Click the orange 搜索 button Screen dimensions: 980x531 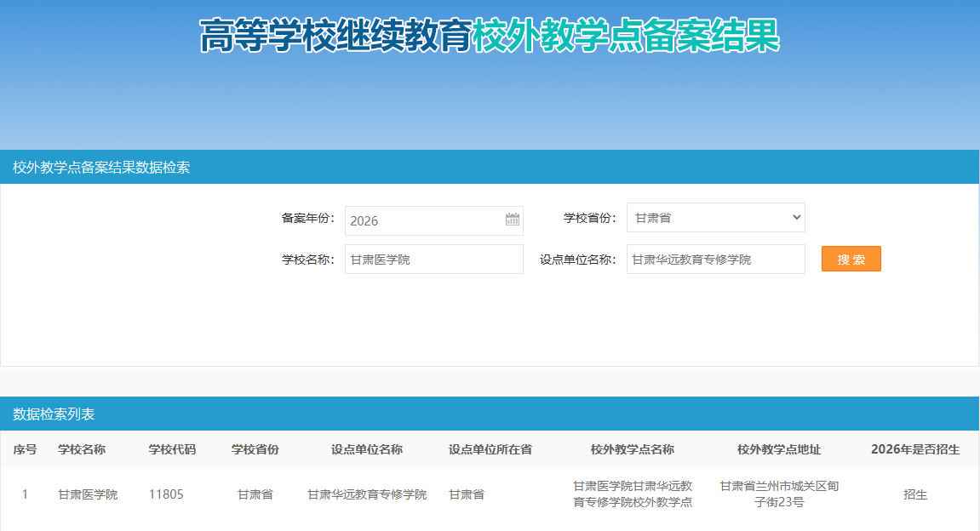[851, 259]
